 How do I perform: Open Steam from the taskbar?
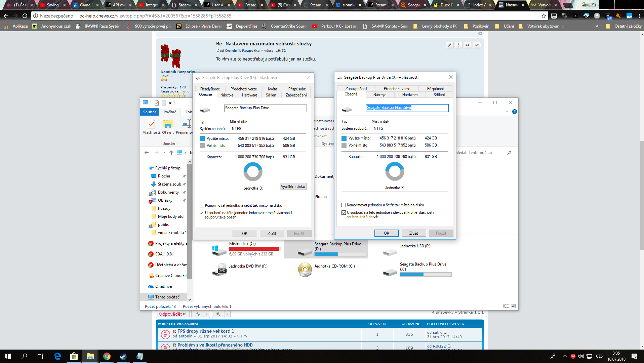point(123,356)
